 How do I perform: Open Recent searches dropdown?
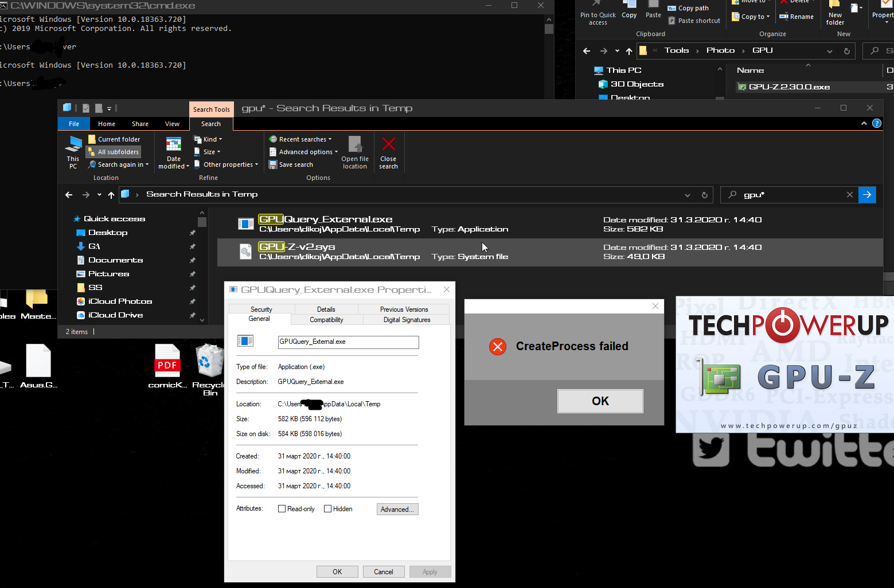click(x=301, y=139)
